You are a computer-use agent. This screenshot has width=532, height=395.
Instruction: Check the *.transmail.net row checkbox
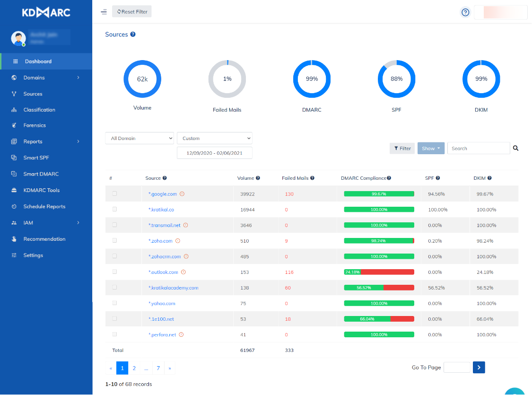point(115,225)
